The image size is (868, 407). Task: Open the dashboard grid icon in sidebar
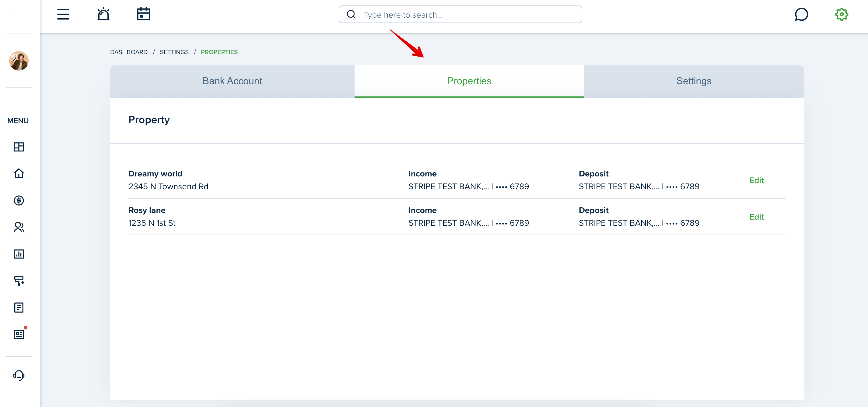point(19,147)
